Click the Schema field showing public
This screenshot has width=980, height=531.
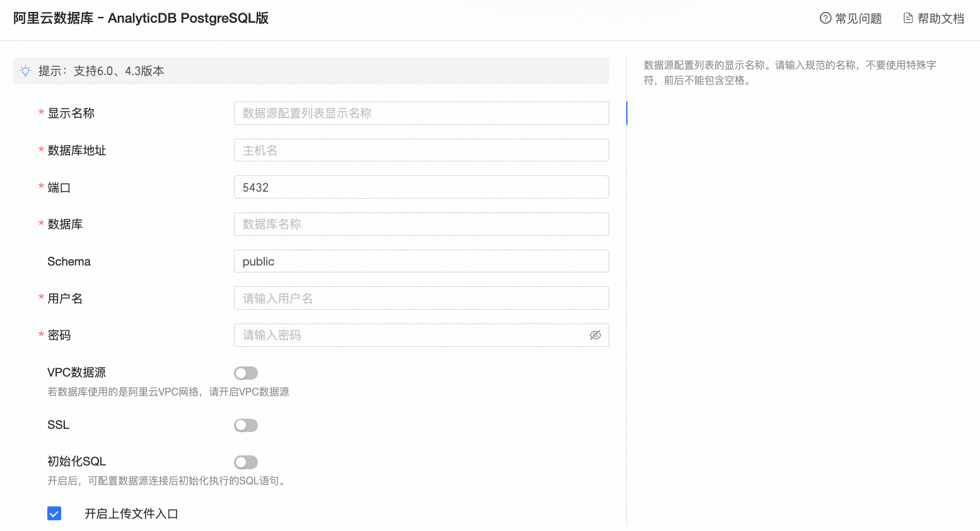pos(421,261)
